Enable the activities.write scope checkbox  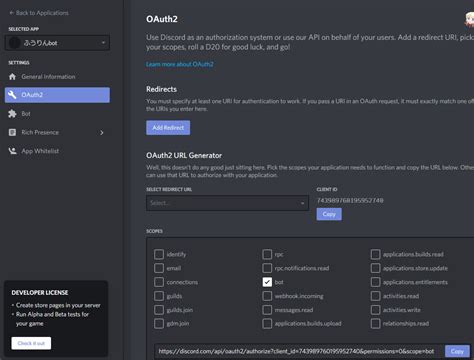(x=375, y=310)
